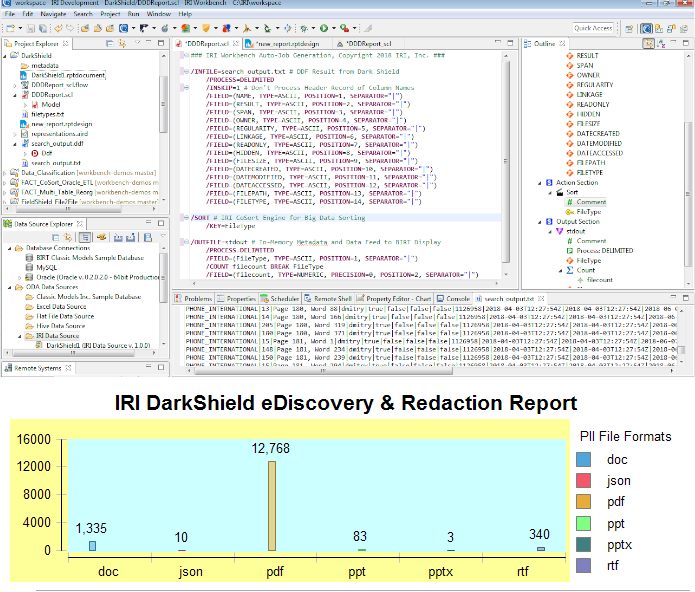Toggle alphabetical sort in Outline panel
The image size is (695, 592).
661,43
